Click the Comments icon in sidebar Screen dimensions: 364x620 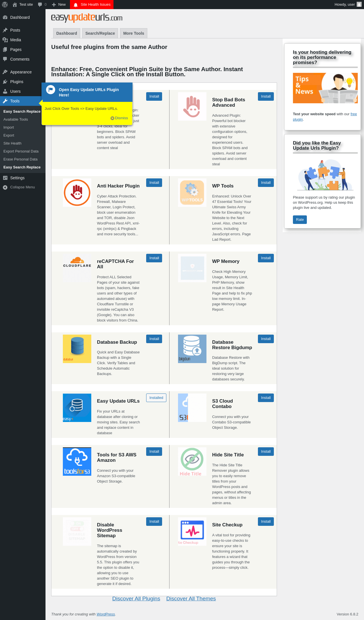tap(5, 59)
